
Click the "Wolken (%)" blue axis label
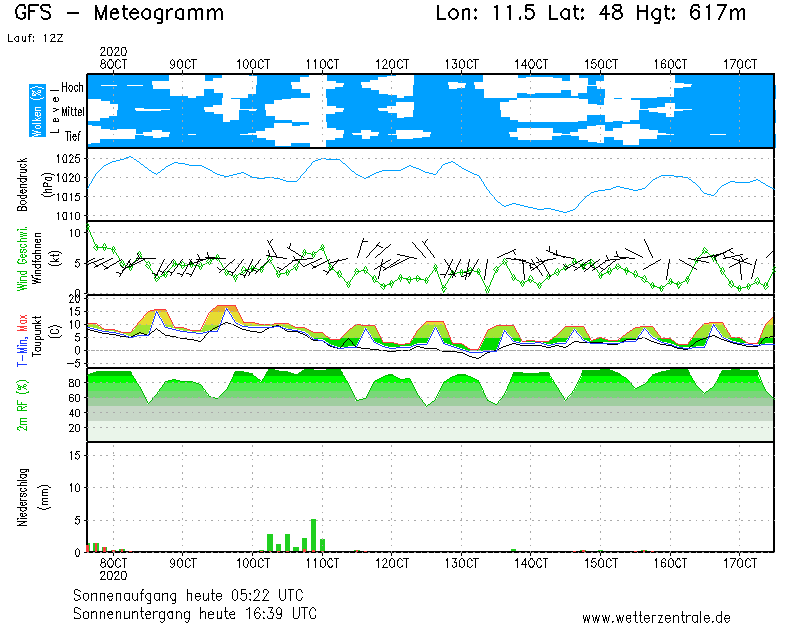(x=37, y=111)
